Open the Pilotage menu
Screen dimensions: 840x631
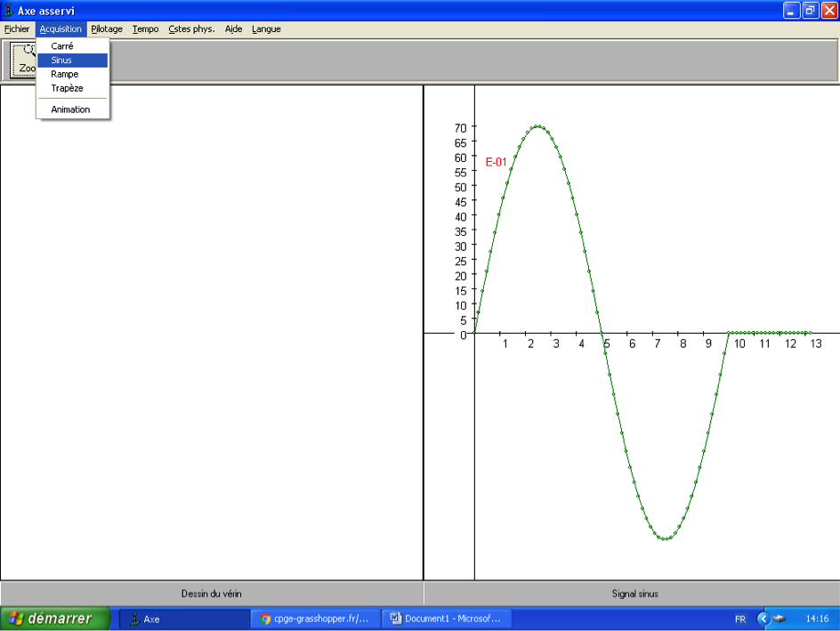(x=107, y=29)
